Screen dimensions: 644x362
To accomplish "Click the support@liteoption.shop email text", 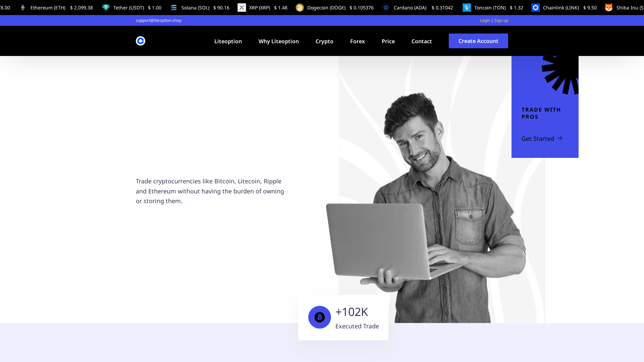I will (x=158, y=20).
